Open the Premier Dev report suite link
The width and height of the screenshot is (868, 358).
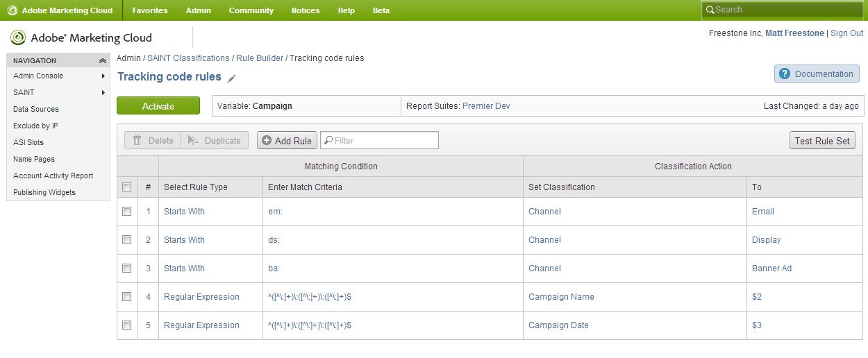click(486, 106)
